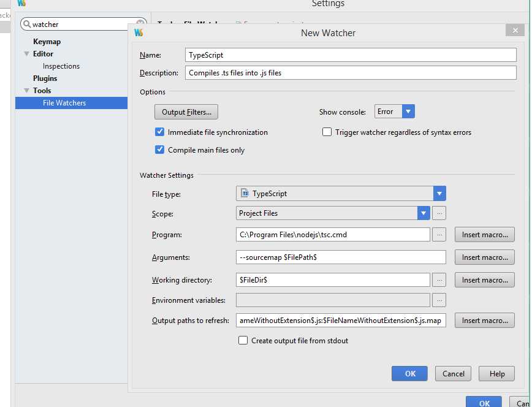Collapse the Tools tree node
Viewport: 532px width, 407px height.
pyautogui.click(x=26, y=90)
